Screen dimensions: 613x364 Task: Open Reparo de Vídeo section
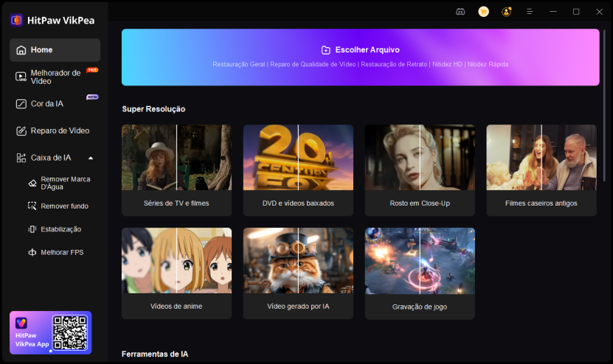point(55,131)
